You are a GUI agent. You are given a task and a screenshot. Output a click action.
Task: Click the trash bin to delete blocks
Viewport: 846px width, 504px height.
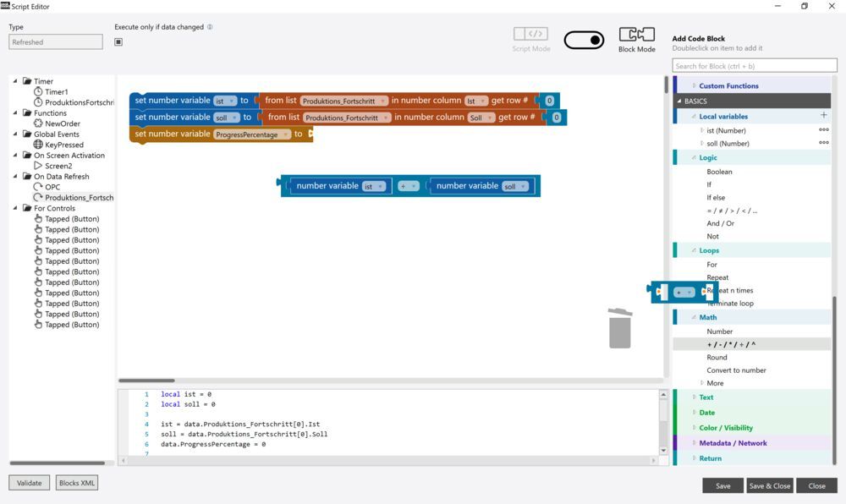click(x=620, y=330)
